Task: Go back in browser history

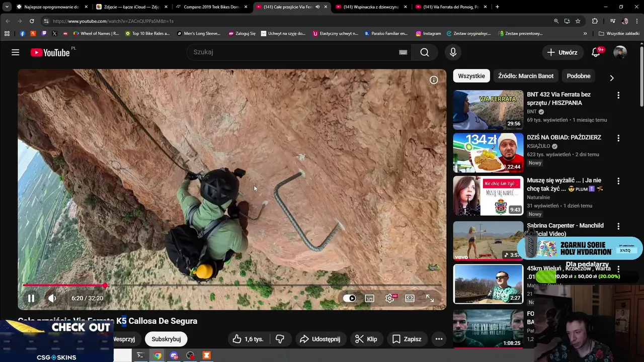Action: point(8,21)
